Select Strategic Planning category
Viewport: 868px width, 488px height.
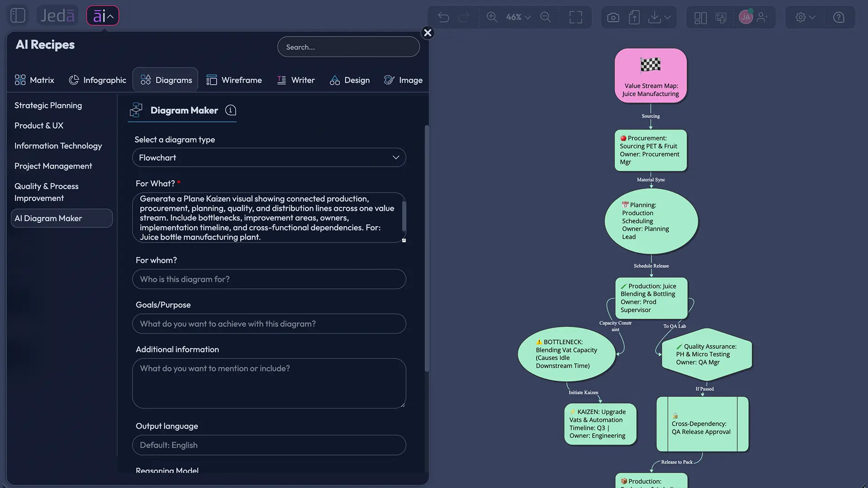(x=48, y=105)
